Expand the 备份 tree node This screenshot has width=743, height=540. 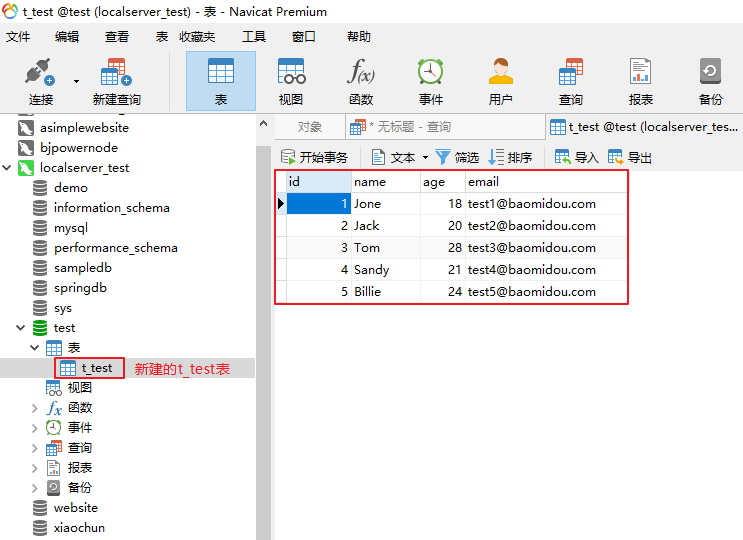coord(34,488)
